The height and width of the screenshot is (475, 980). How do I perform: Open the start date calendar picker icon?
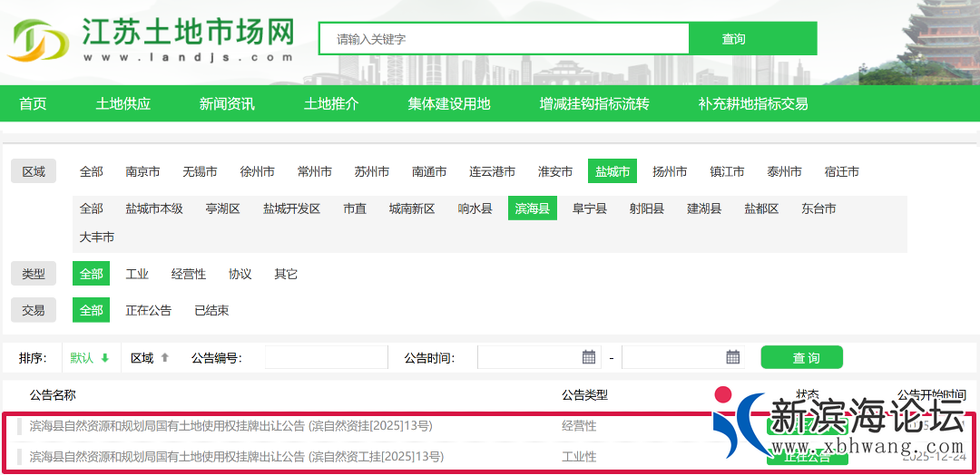(589, 357)
